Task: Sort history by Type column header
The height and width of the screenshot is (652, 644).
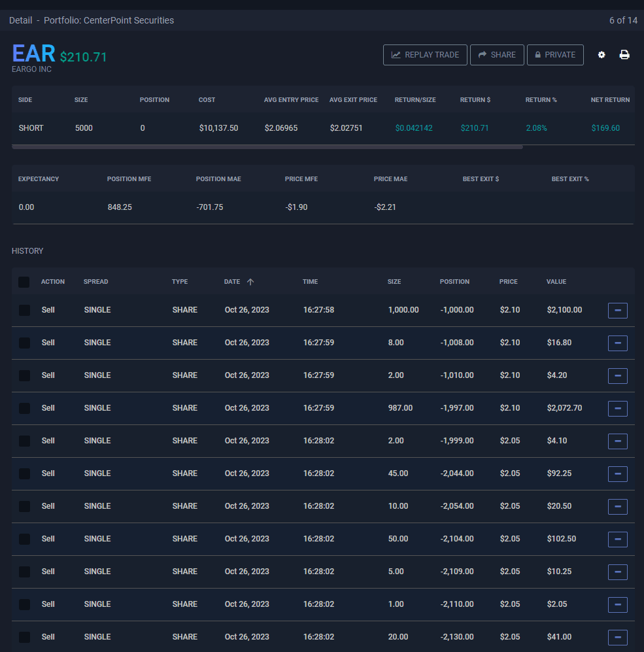Action: [180, 281]
